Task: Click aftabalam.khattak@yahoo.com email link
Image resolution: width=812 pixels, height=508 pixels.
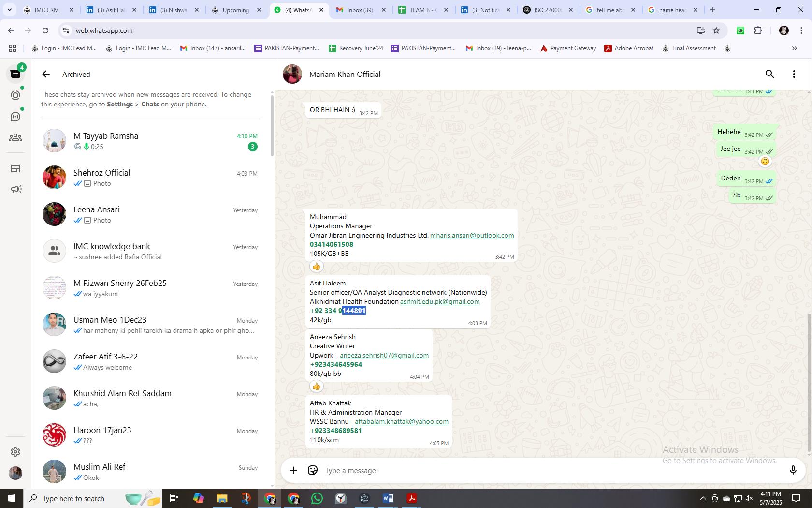Action: [x=402, y=421]
